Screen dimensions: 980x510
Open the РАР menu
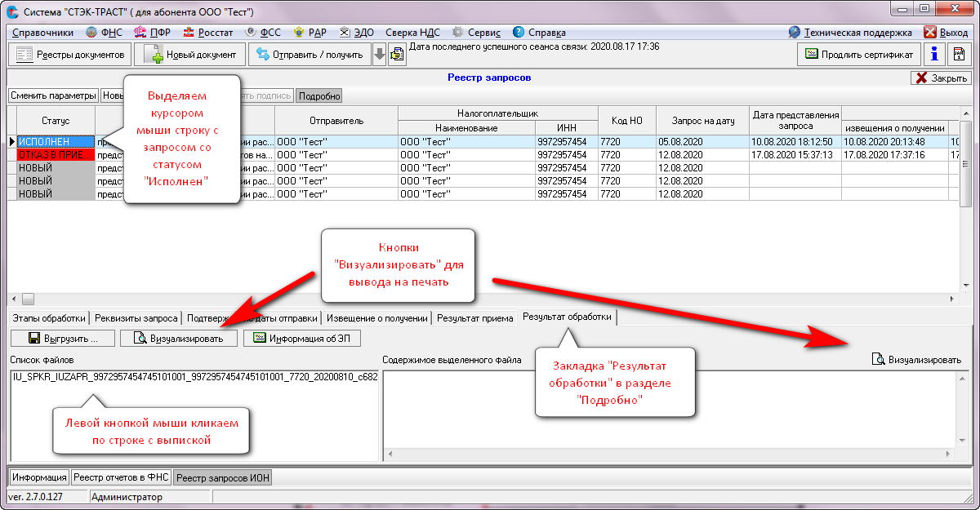point(310,33)
